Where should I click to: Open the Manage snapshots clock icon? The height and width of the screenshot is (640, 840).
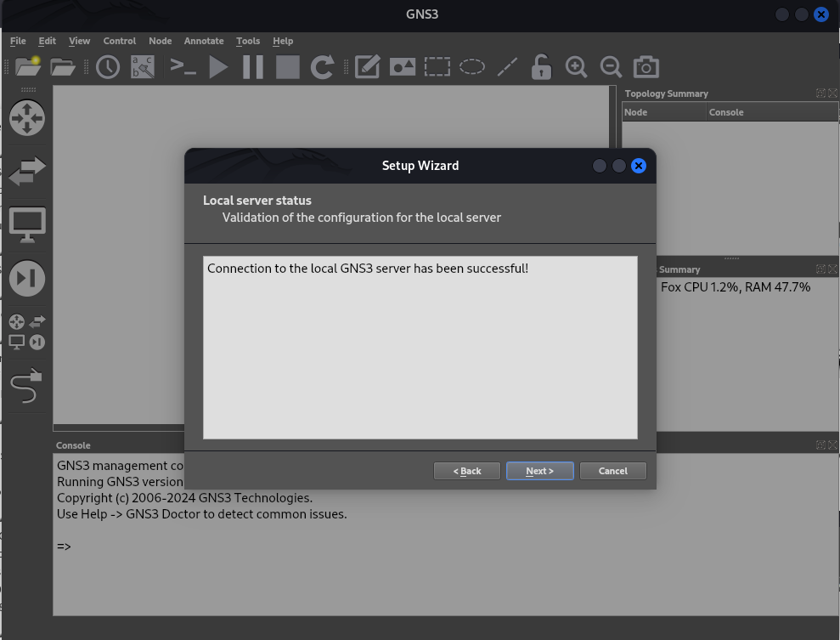(x=108, y=67)
